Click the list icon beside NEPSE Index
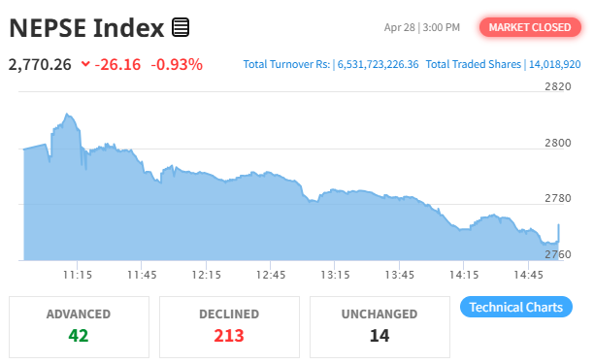 pyautogui.click(x=181, y=27)
